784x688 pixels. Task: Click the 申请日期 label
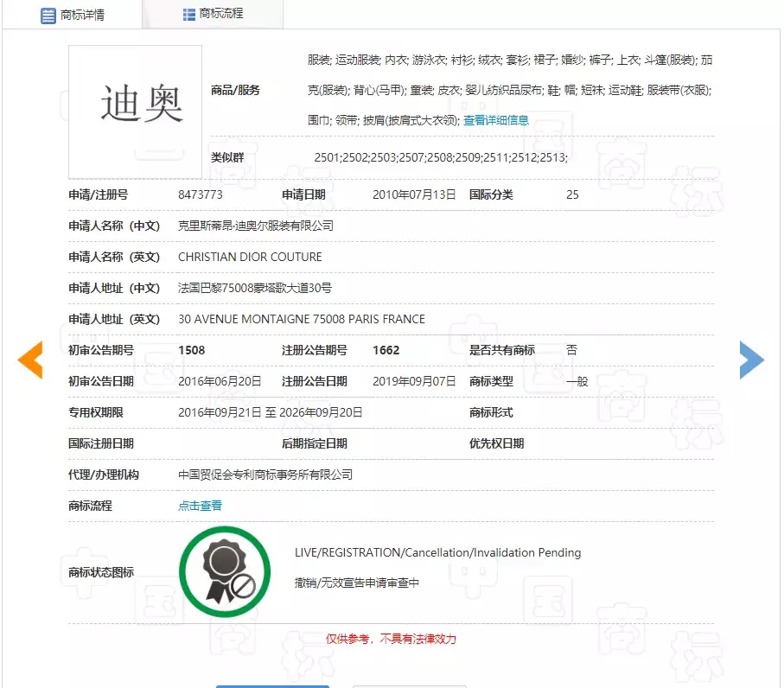[x=303, y=194]
